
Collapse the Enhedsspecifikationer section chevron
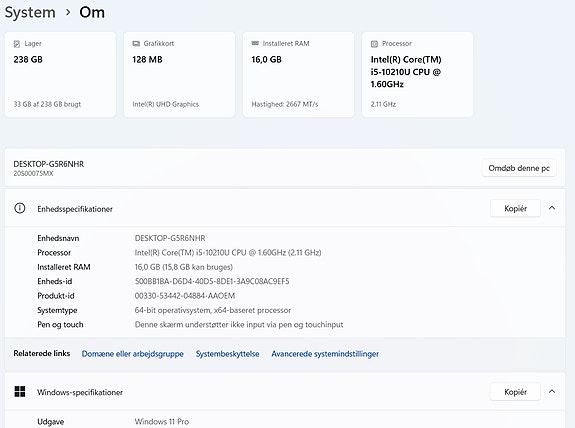552,208
